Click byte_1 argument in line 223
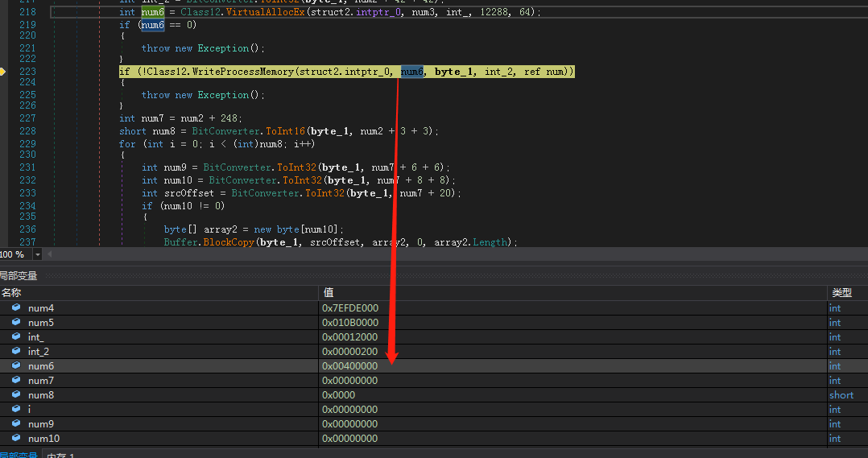 454,72
